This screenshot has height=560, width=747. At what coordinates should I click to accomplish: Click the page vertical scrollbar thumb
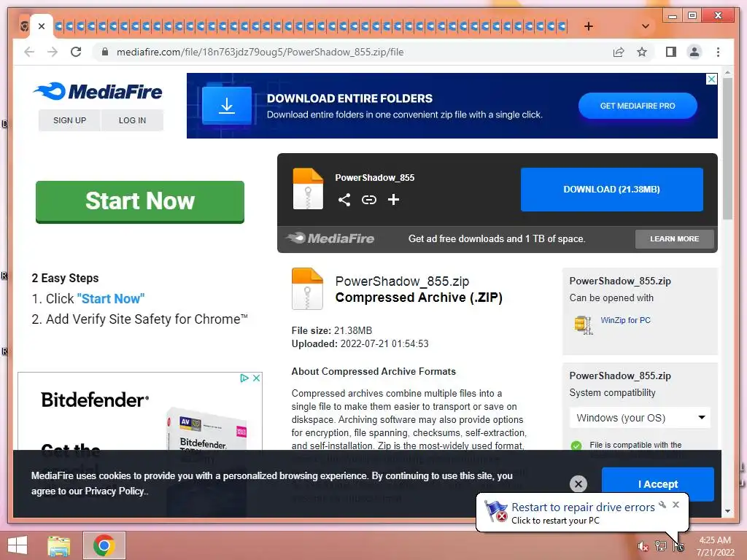tap(727, 147)
